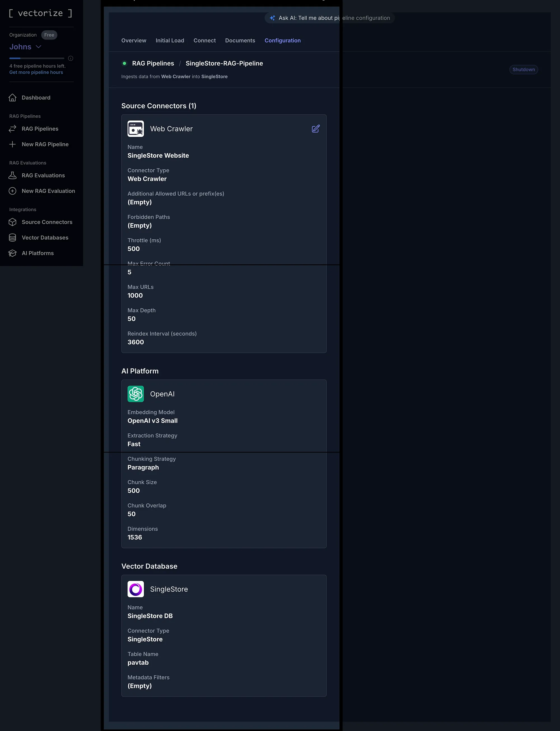The image size is (560, 731).
Task: Open the Connect tab
Action: click(205, 40)
